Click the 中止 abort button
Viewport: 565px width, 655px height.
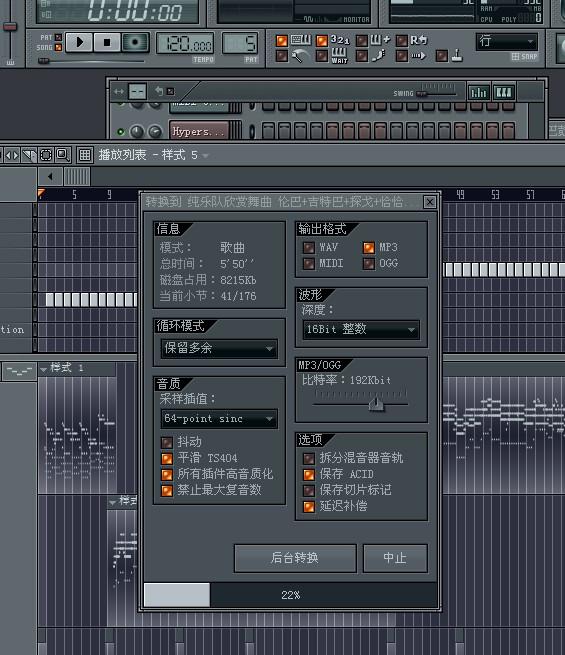[395, 558]
